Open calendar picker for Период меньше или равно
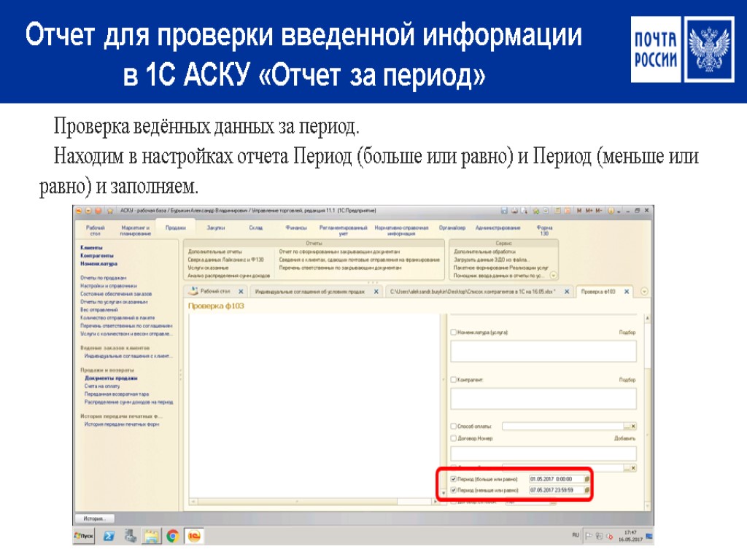The width and height of the screenshot is (747, 560). 587,490
